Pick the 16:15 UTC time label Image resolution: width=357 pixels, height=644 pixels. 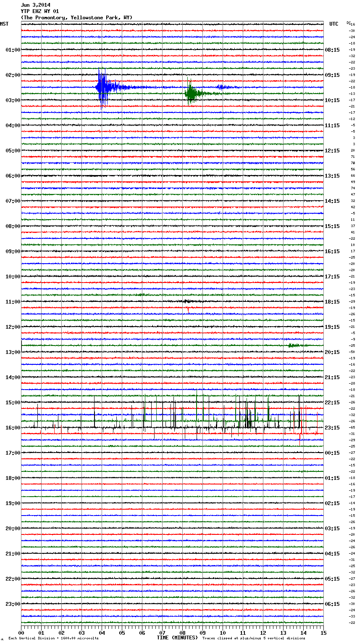click(x=332, y=251)
